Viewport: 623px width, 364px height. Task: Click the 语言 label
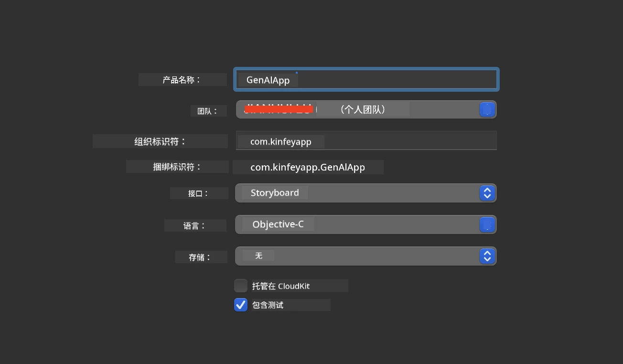[194, 225]
